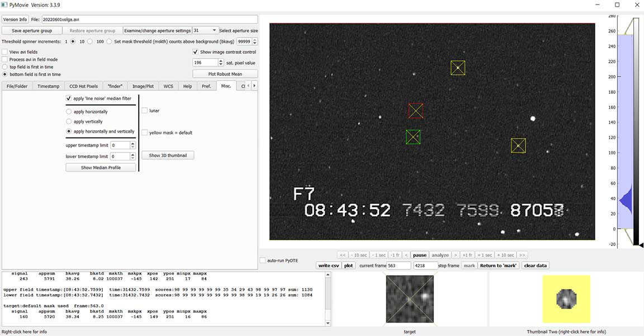This screenshot has height=336, width=644.
Task: Open the Pref. tab
Action: click(x=206, y=86)
